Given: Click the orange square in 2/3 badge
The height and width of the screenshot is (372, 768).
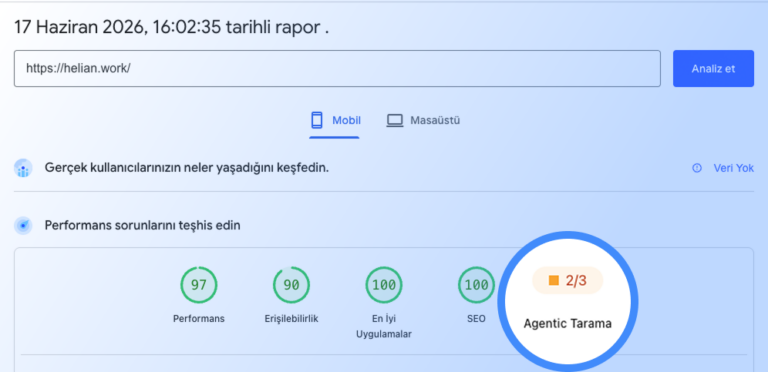Looking at the screenshot, I should coord(553,280).
